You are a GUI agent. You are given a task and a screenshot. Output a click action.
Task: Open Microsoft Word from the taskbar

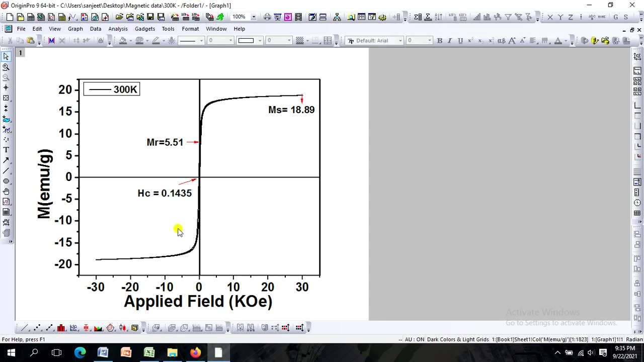(103, 352)
